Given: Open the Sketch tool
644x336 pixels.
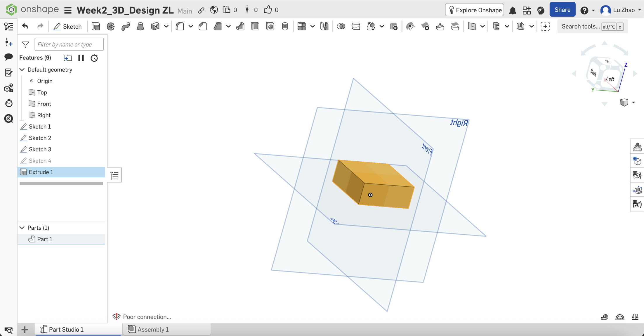Looking at the screenshot, I should [x=68, y=26].
